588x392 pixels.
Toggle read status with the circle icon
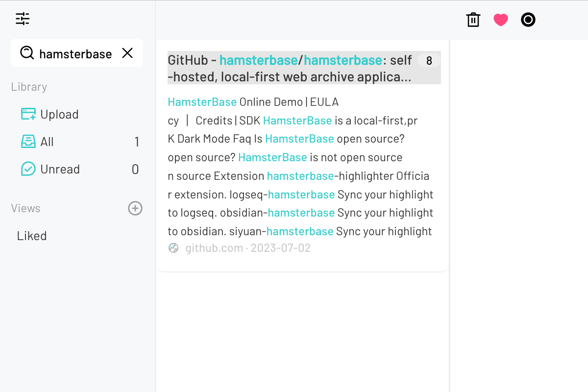pyautogui.click(x=528, y=20)
